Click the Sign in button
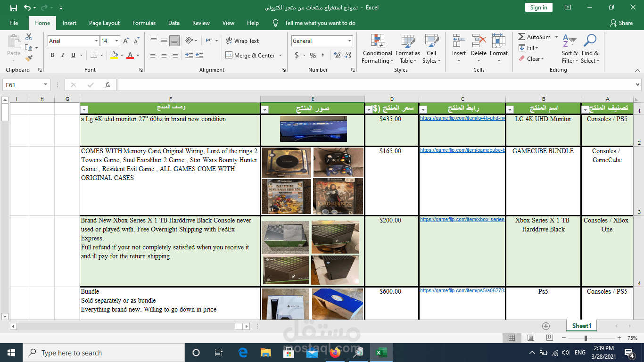The width and height of the screenshot is (644, 362). pyautogui.click(x=538, y=8)
